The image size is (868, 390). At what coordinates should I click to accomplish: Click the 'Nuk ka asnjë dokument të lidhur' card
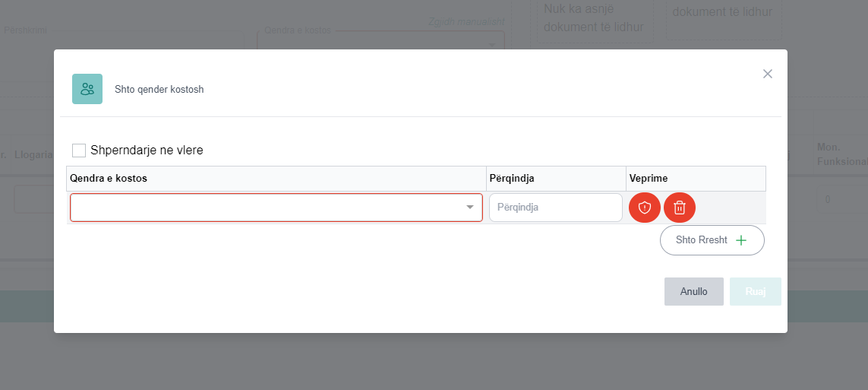click(x=594, y=18)
